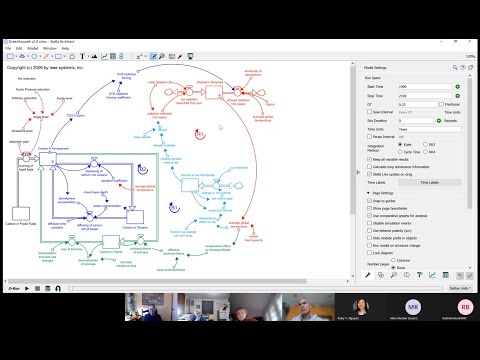
Task: Click the play Run button
Action: pyautogui.click(x=27, y=288)
